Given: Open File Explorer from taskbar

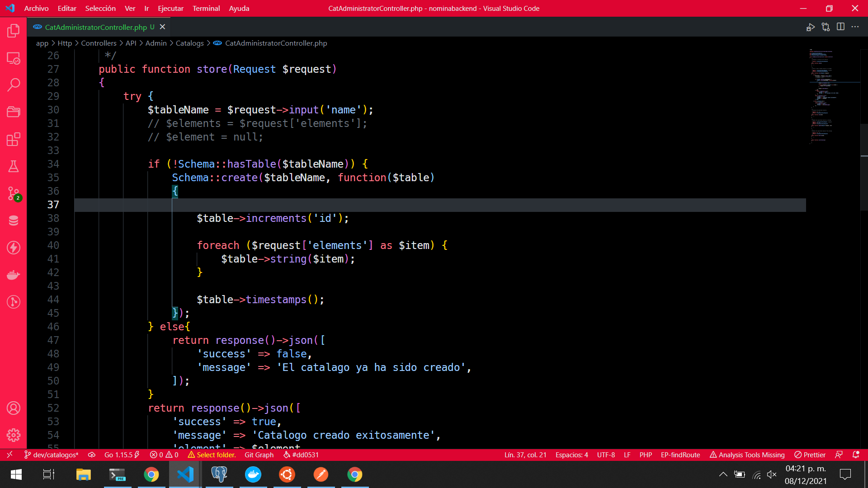Looking at the screenshot, I should [x=84, y=474].
